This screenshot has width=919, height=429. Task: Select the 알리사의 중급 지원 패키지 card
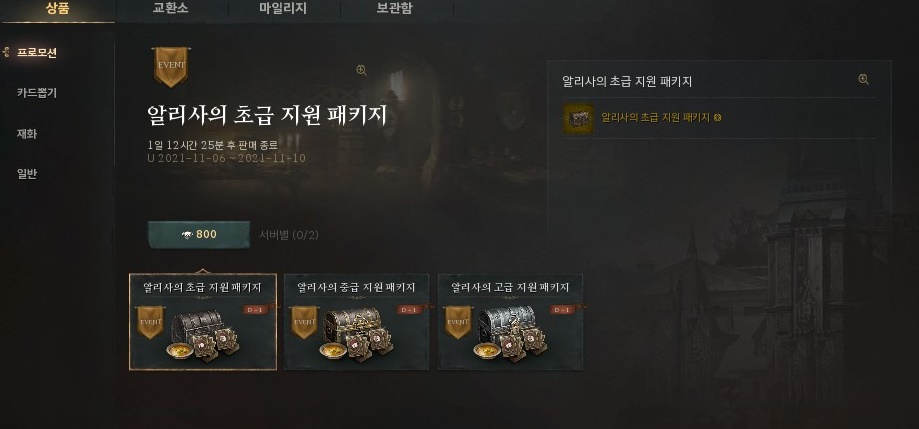pos(356,322)
